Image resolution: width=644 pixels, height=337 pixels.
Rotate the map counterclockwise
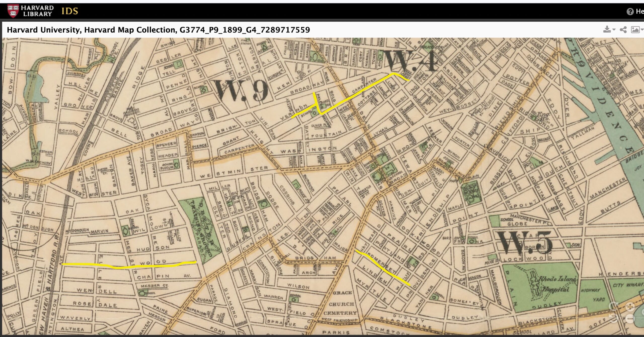pyautogui.click(x=614, y=318)
